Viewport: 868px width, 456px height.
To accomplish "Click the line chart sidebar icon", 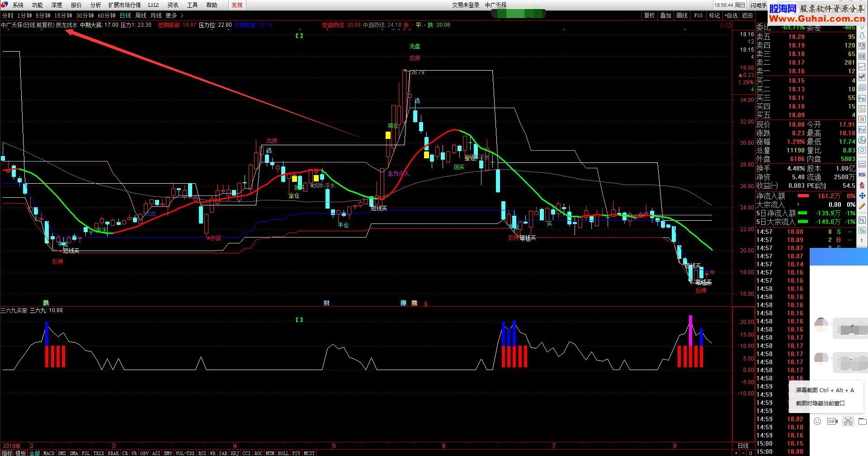I will pyautogui.click(x=862, y=66).
